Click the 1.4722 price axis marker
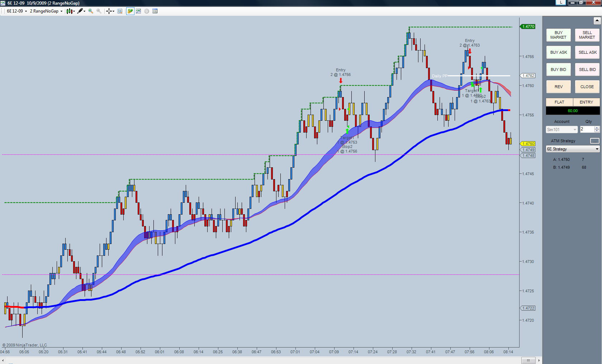The width and height of the screenshot is (602, 364). (528, 308)
